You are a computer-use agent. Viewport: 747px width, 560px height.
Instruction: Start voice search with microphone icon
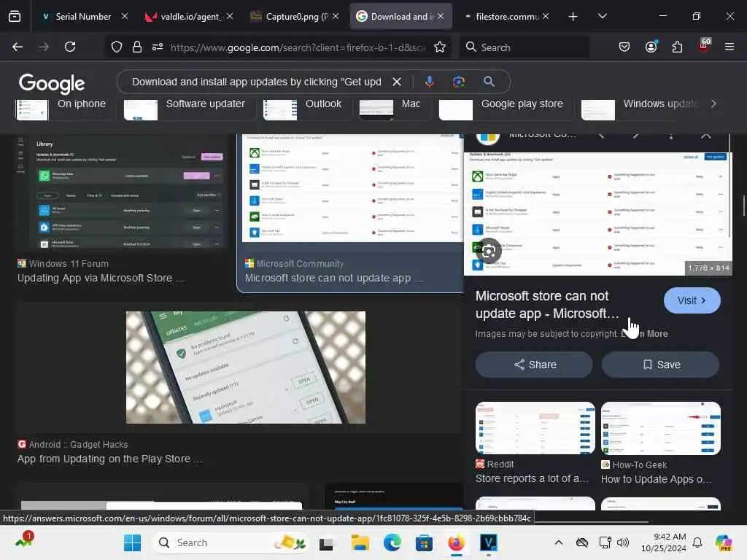(x=429, y=82)
